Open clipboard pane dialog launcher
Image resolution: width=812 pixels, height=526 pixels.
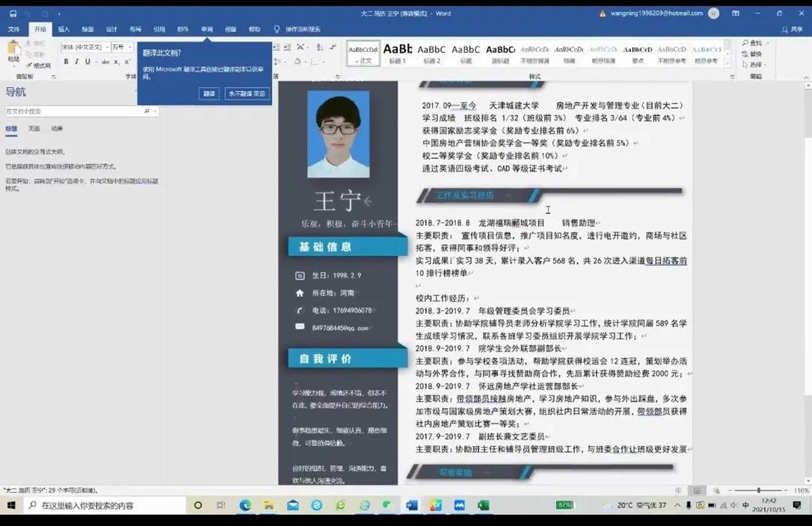pos(53,77)
